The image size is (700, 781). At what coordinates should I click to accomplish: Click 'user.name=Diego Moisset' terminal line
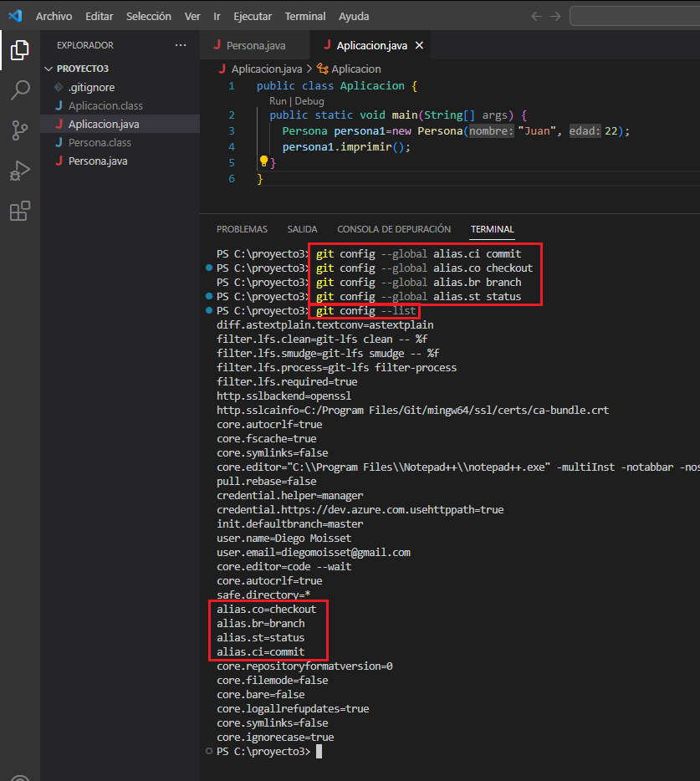[284, 538]
